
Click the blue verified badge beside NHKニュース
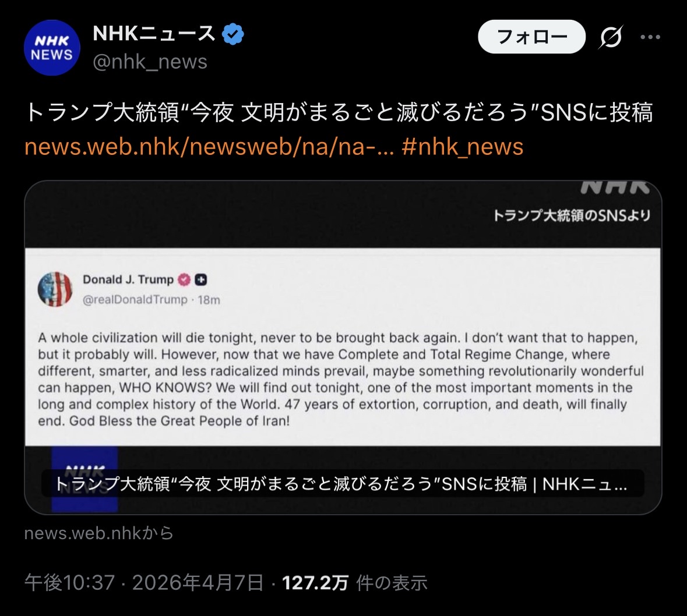click(x=233, y=34)
